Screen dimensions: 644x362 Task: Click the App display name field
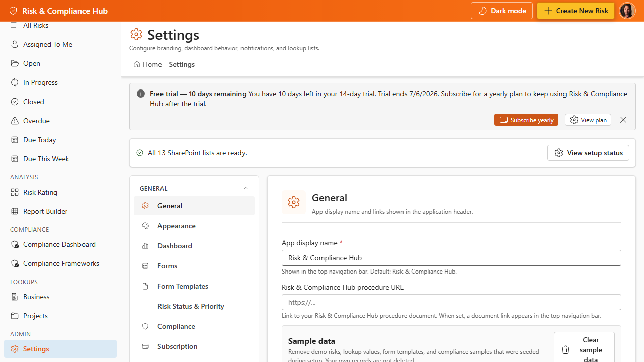pyautogui.click(x=451, y=258)
